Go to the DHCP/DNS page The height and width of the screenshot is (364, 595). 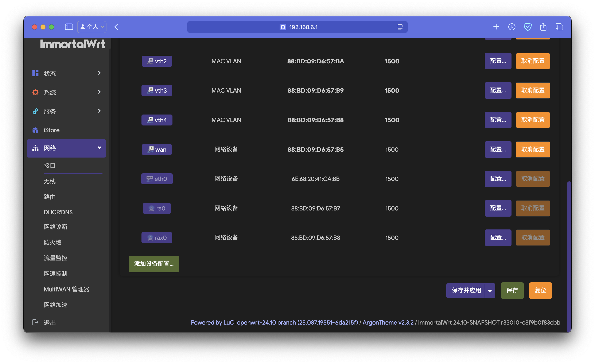(x=58, y=212)
